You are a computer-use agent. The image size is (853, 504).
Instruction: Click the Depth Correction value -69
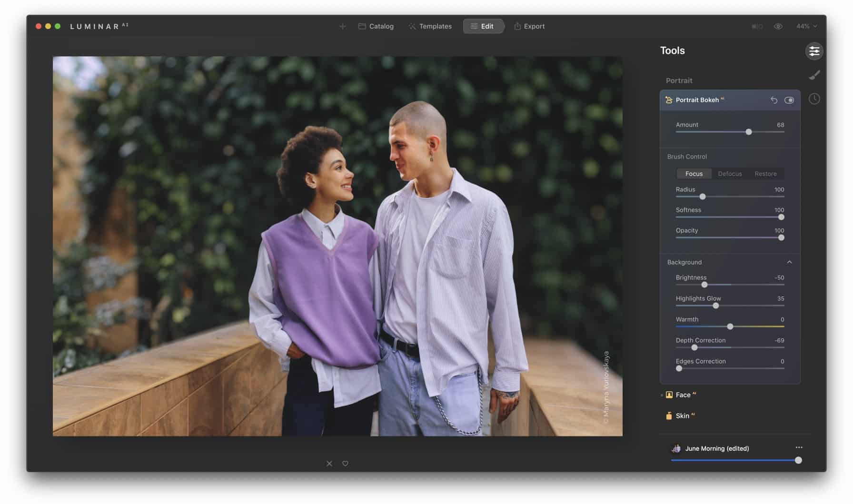pyautogui.click(x=779, y=340)
